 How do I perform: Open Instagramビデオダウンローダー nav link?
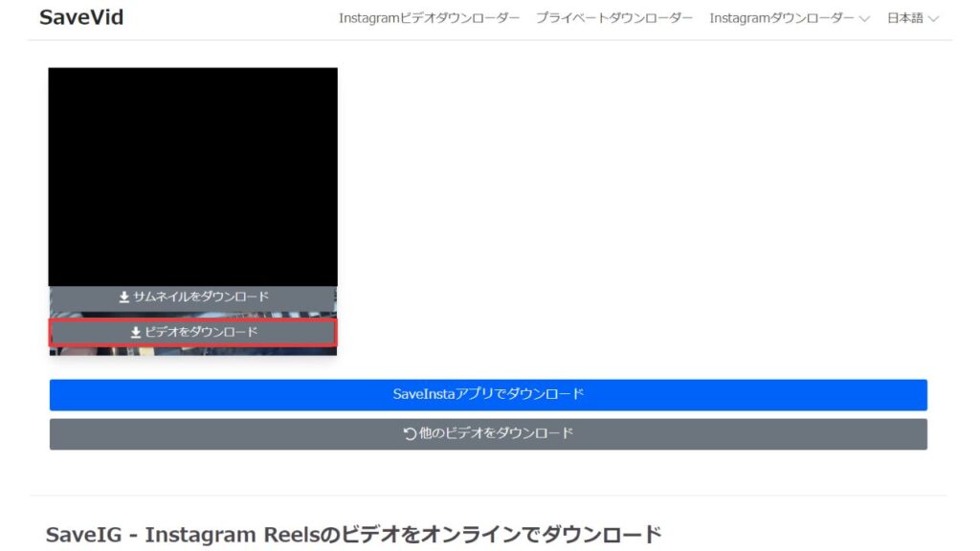(x=429, y=18)
